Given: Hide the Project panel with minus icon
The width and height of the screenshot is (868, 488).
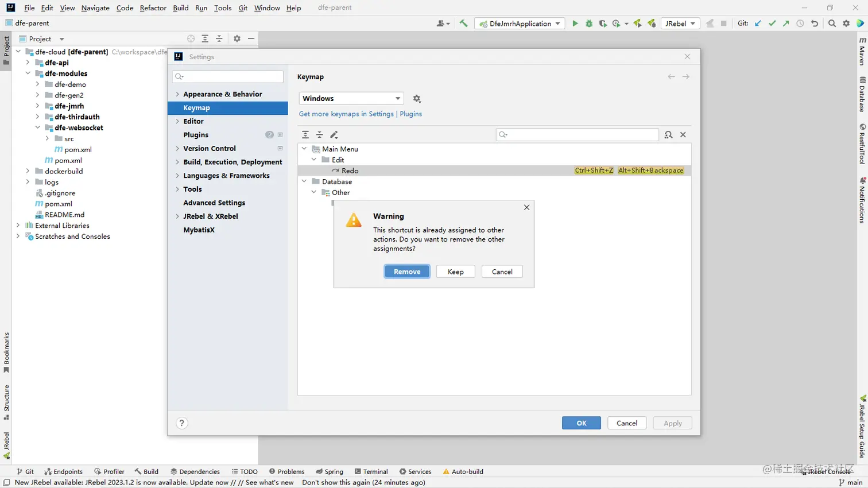Looking at the screenshot, I should pos(251,38).
